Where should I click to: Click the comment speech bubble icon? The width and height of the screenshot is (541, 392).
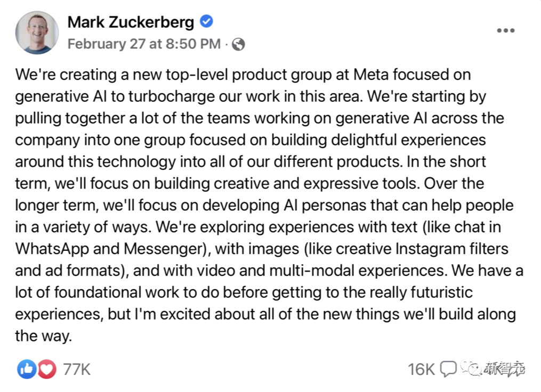click(449, 369)
